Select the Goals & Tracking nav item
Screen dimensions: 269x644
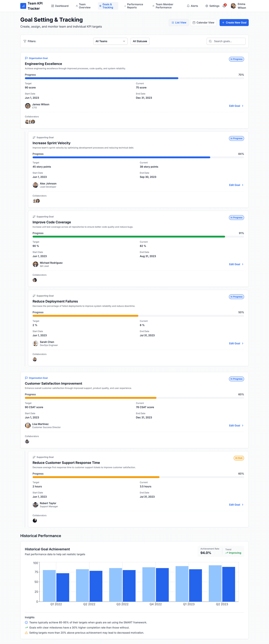(x=108, y=6)
